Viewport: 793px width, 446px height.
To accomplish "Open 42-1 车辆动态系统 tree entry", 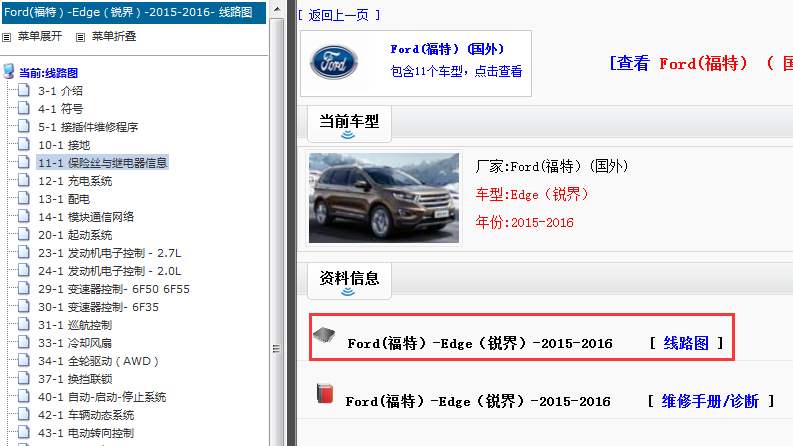I will (86, 415).
